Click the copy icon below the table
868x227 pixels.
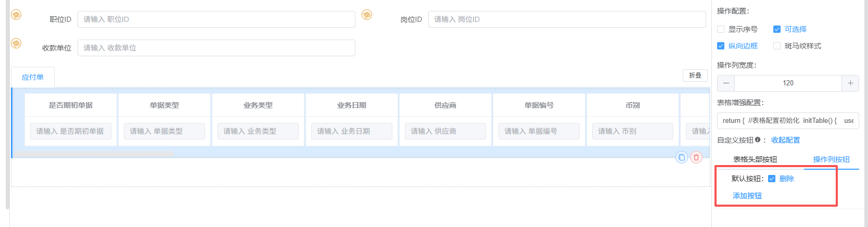[x=681, y=157]
